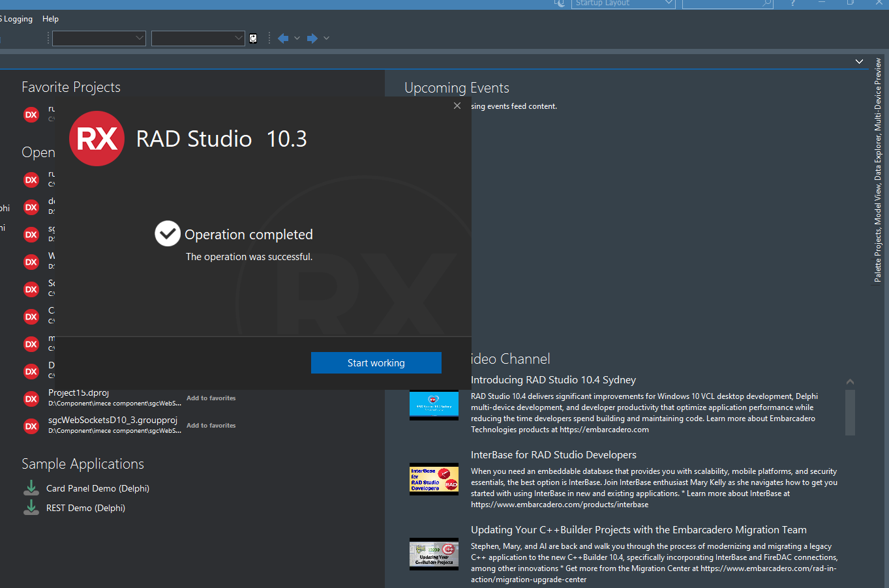Click the refresh device icon
Image resolution: width=889 pixels, height=588 pixels.
pyautogui.click(x=253, y=38)
